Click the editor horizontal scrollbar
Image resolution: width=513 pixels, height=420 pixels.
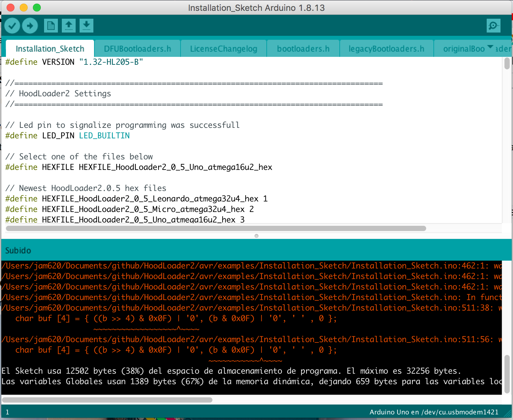coord(216,228)
